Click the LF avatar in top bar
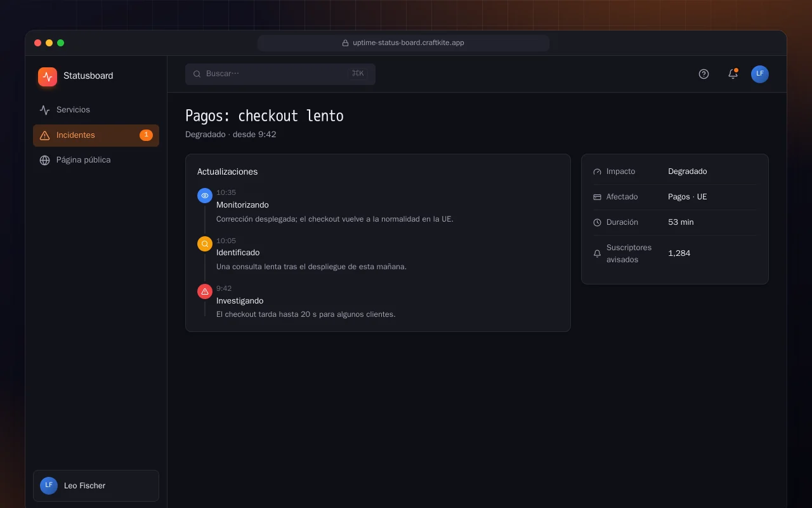 (760, 74)
